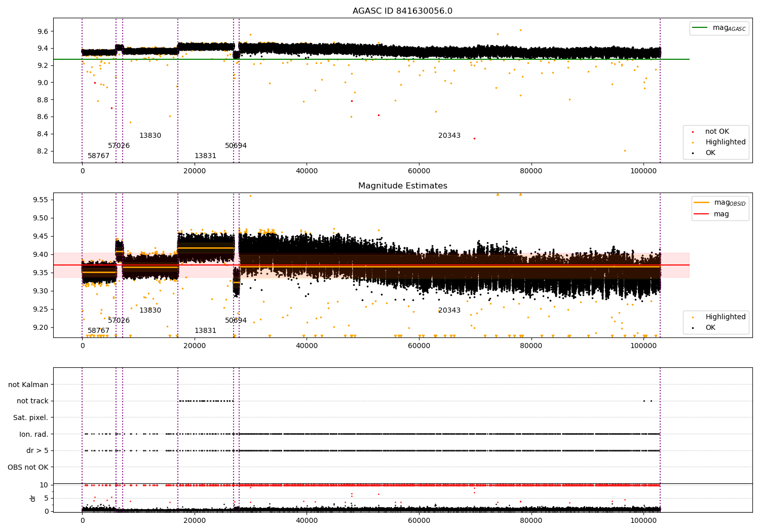Screen dimensions: 760x532
Task: Click the 9.55 y-tick in Magnitude Estimates
Action: (x=41, y=200)
